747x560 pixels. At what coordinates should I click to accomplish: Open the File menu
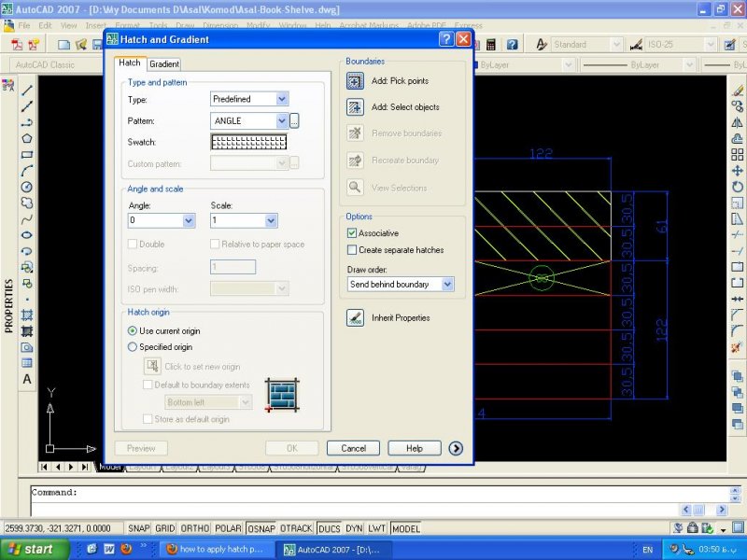[x=24, y=25]
